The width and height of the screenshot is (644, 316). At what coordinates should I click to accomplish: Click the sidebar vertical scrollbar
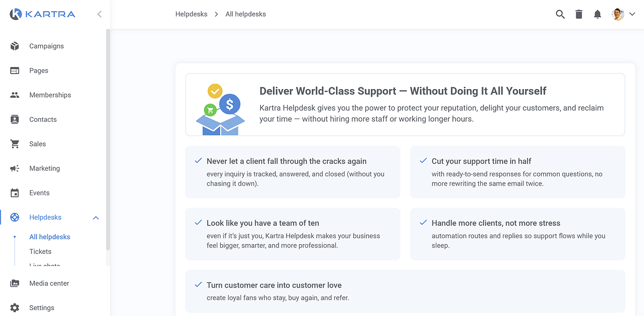pos(108,139)
